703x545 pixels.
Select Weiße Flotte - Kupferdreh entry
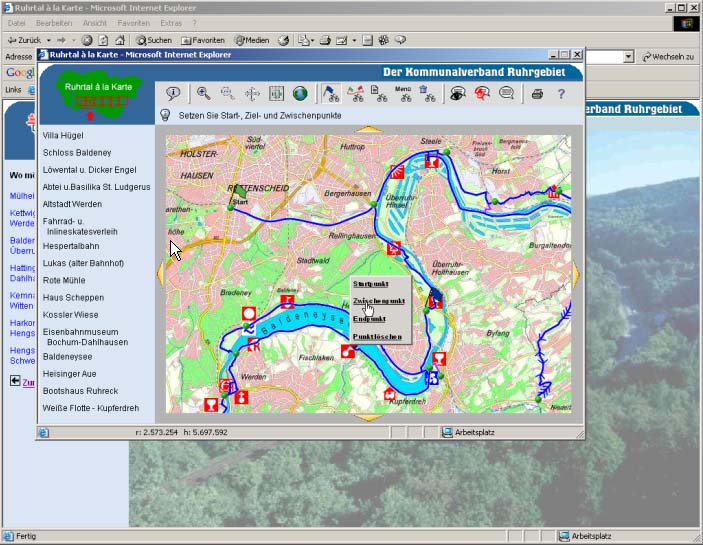click(91, 408)
